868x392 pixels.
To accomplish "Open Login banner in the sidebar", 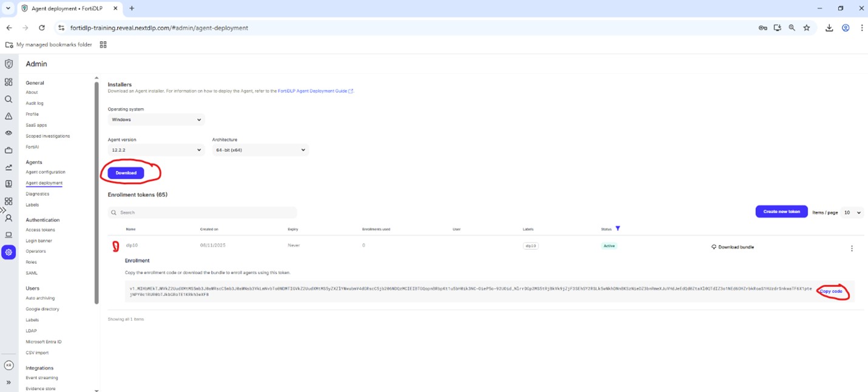I will [x=39, y=241].
